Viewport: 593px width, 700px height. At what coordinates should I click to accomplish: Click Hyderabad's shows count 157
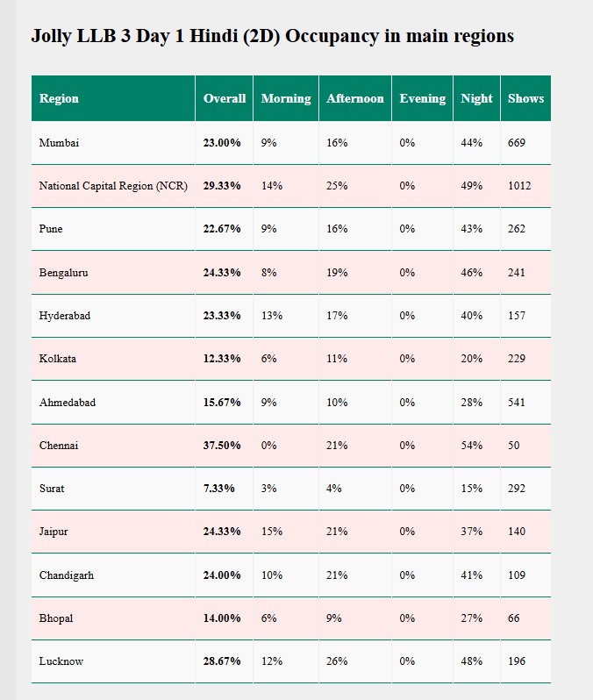[x=517, y=315]
